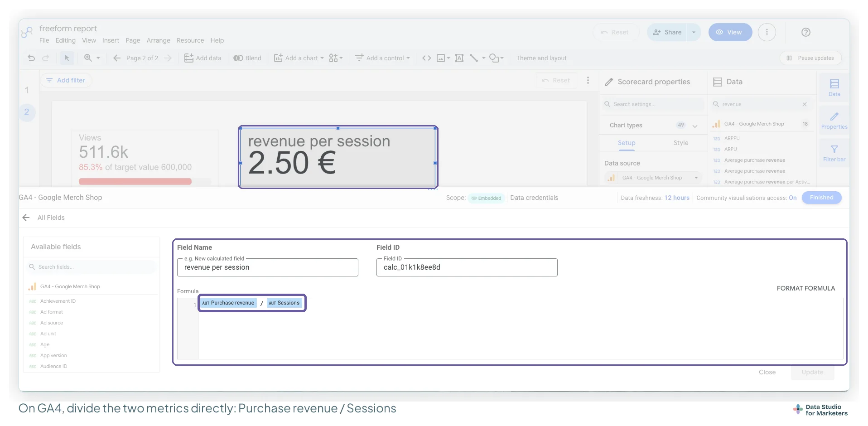Click the Views target progress bar
This screenshot has height=426, width=868.
click(x=145, y=181)
